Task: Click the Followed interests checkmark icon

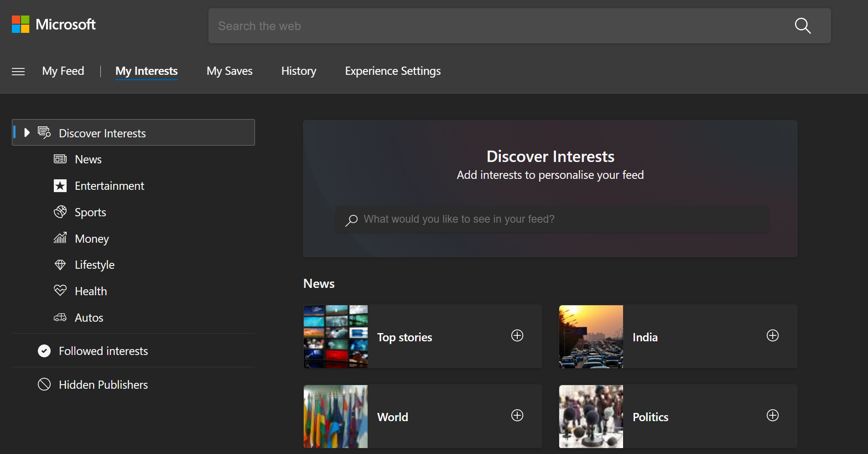Action: point(44,351)
